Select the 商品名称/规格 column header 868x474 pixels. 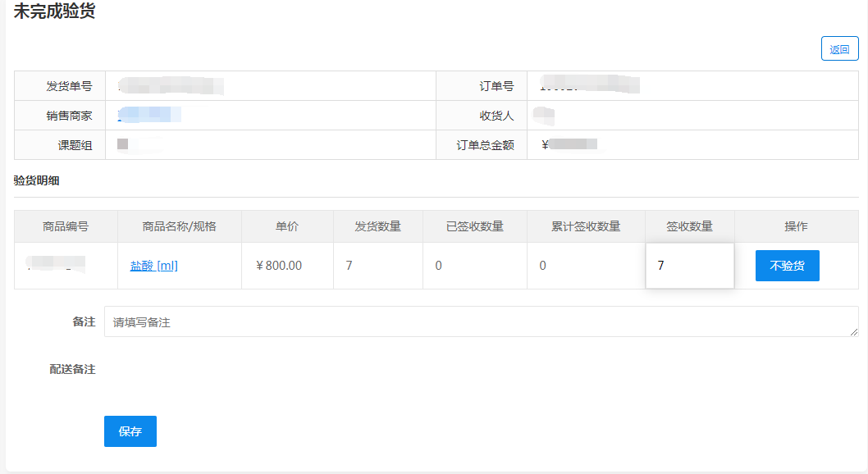click(x=179, y=226)
